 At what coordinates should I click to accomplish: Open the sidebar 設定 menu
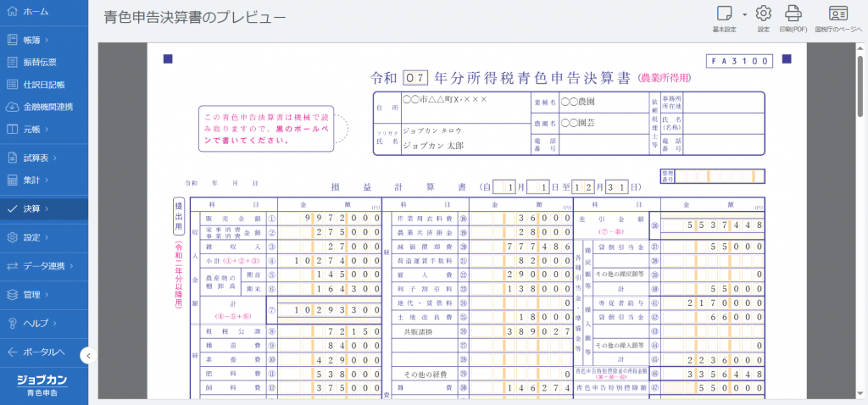point(34,237)
